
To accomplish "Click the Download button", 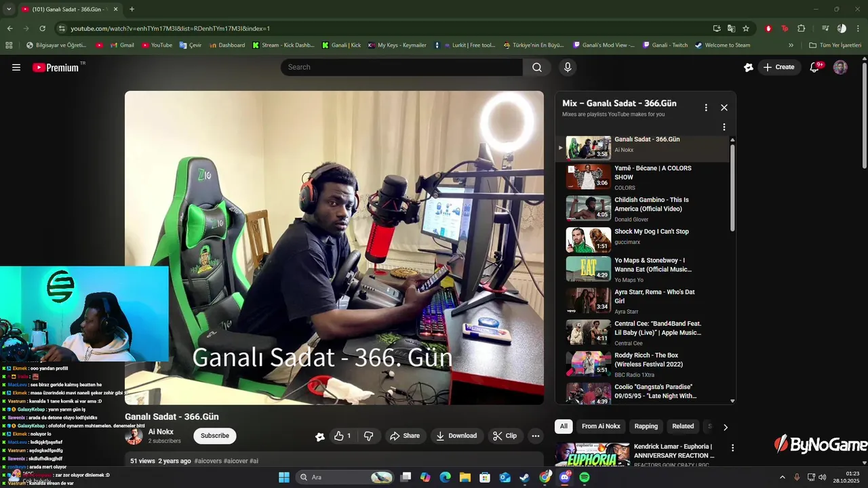I will [456, 436].
